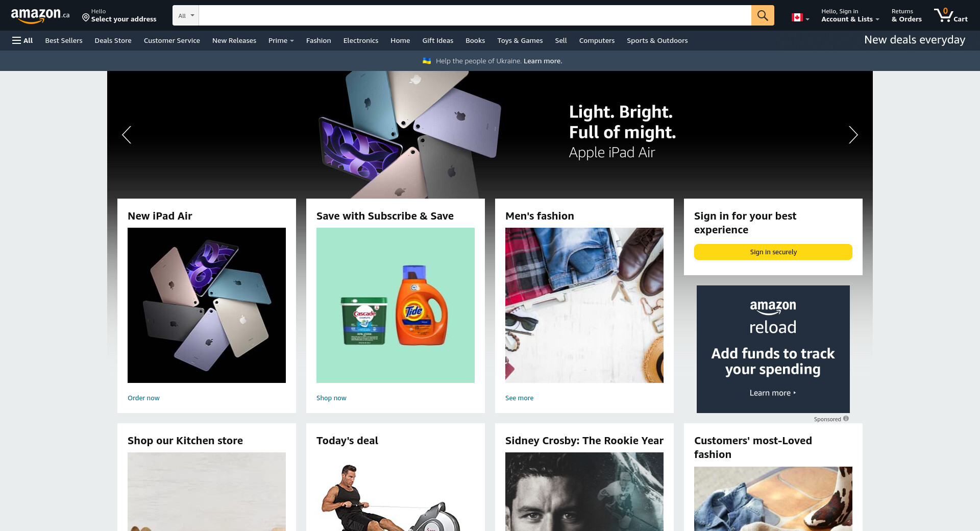The width and height of the screenshot is (980, 531).
Task: Click the Amazon.ca logo
Action: pos(40,15)
